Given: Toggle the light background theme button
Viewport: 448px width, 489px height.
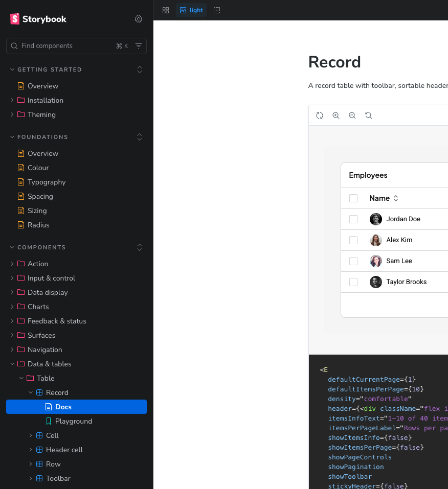Looking at the screenshot, I should [x=191, y=10].
